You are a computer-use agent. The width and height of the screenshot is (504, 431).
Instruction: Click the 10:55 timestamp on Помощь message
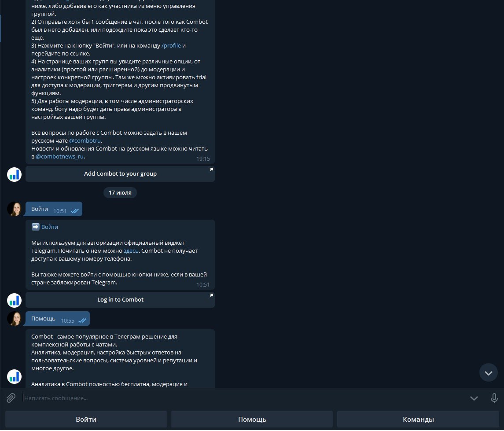pos(67,321)
